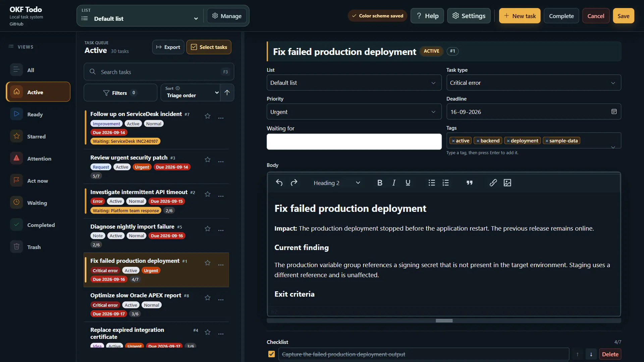Open the Triage order sort dropdown
The width and height of the screenshot is (644, 362).
(191, 93)
